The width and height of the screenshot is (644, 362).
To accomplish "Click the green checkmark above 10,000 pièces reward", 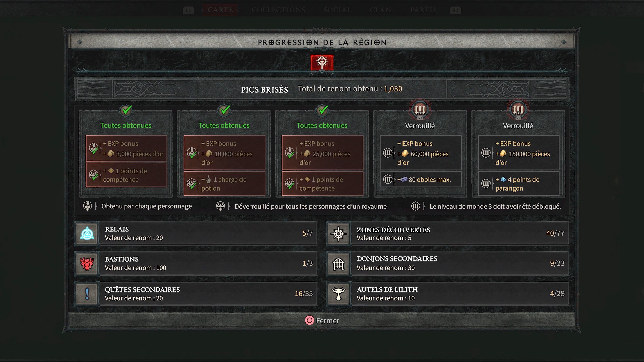I will tap(224, 110).
